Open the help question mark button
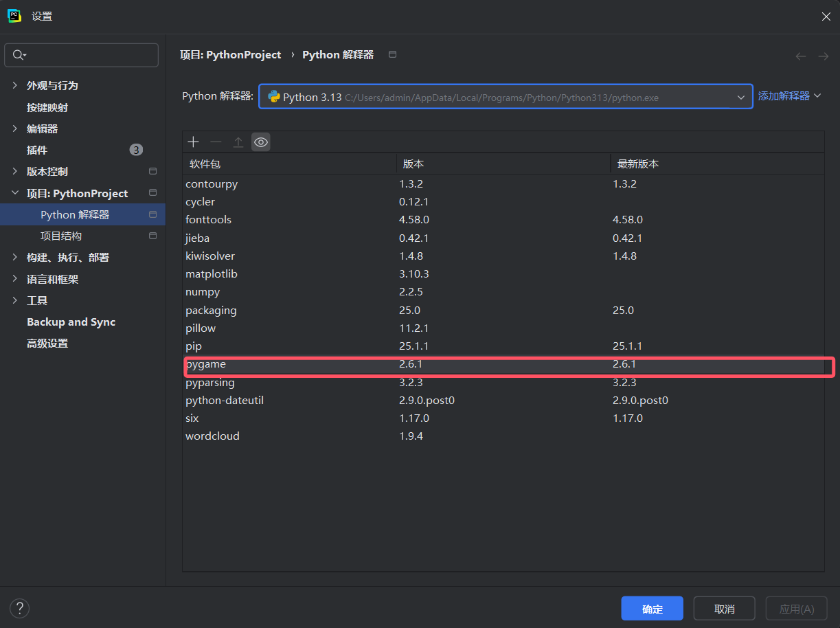 pos(19,608)
